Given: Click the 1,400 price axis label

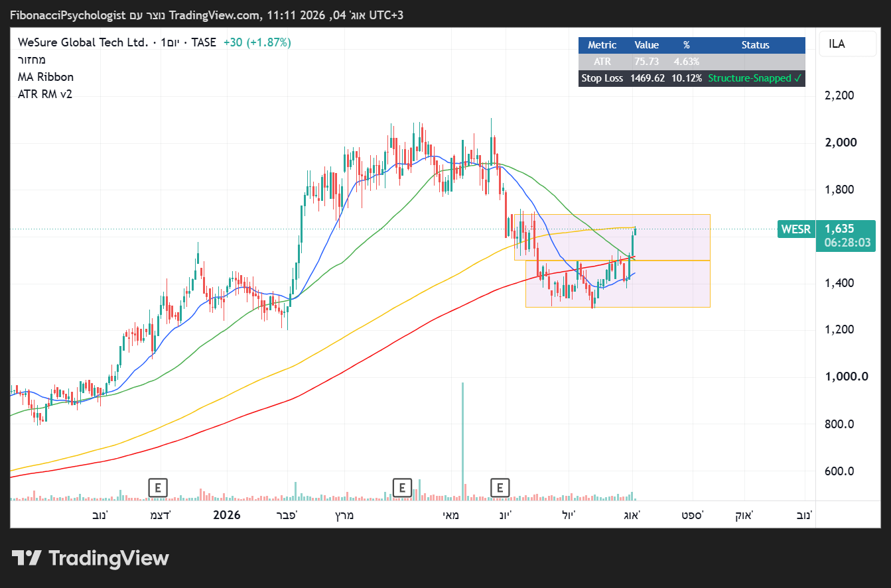Looking at the screenshot, I should pyautogui.click(x=839, y=283).
